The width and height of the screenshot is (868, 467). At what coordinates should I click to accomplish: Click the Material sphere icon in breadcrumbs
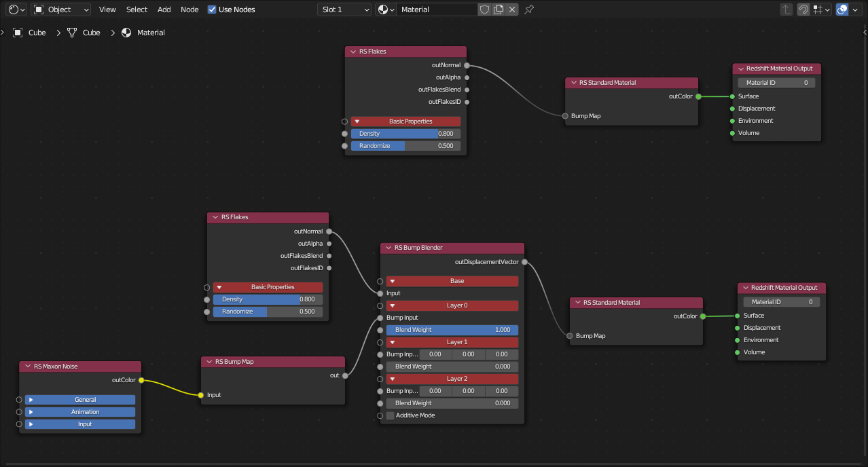(x=126, y=33)
